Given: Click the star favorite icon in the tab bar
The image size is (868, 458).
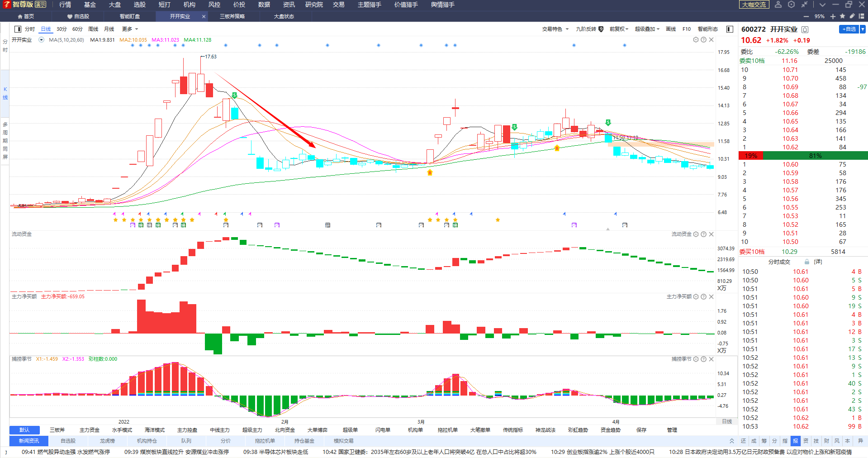Looking at the screenshot, I should tap(842, 16).
